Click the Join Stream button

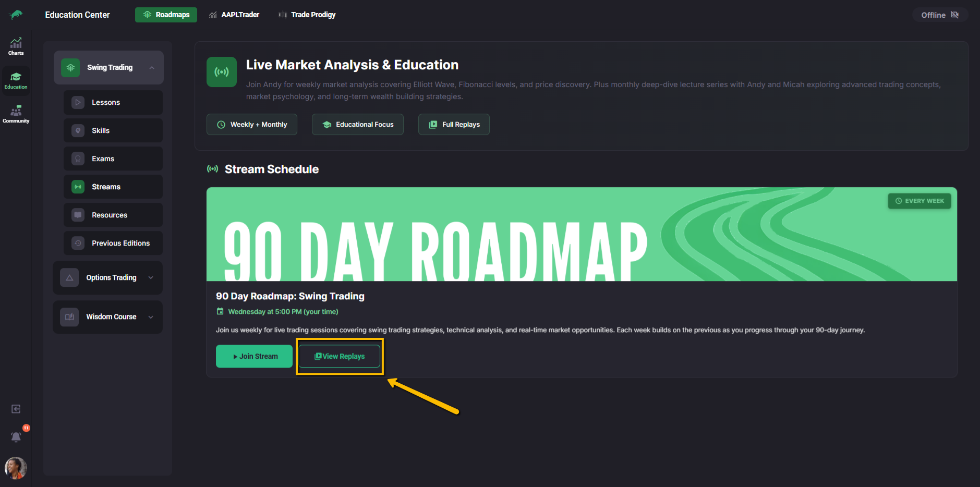pos(254,356)
